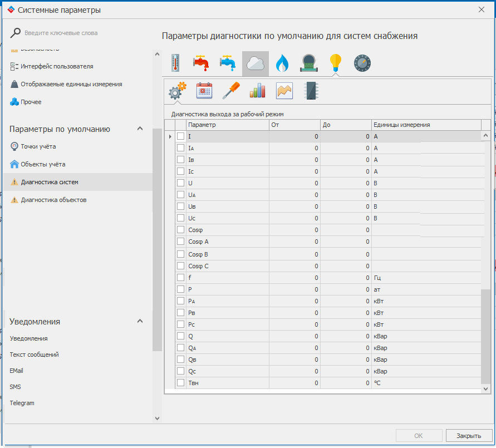
Task: Open Telegram notification settings
Action: 22,403
